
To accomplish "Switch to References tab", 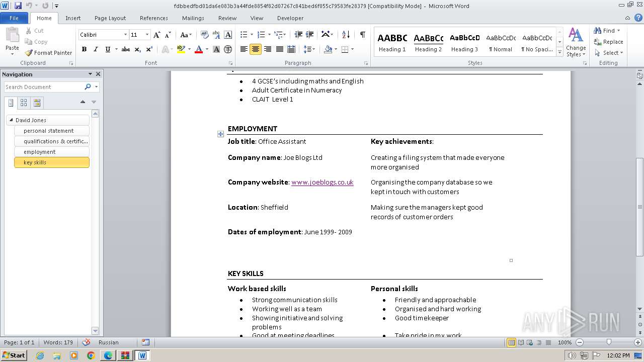I will pos(154,18).
